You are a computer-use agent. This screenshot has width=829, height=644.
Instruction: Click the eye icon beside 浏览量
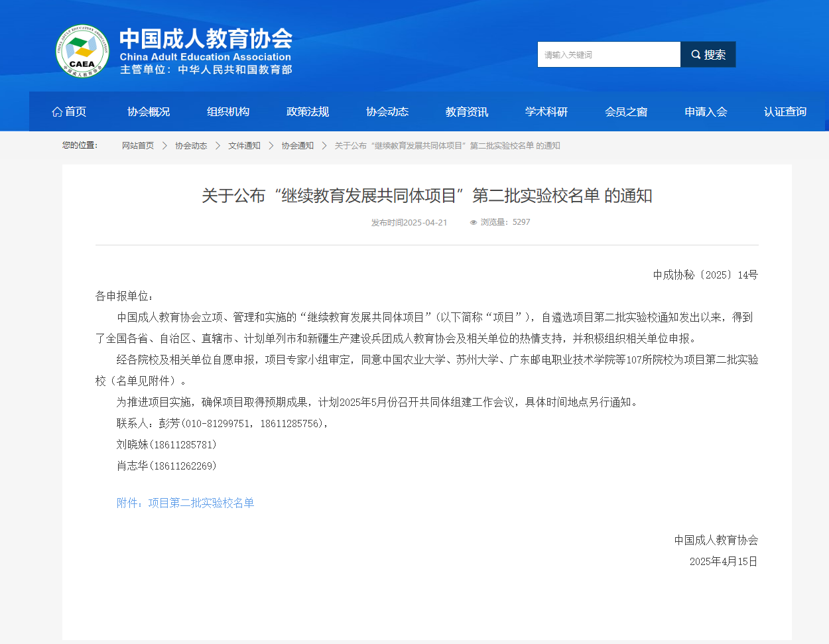pyautogui.click(x=474, y=223)
